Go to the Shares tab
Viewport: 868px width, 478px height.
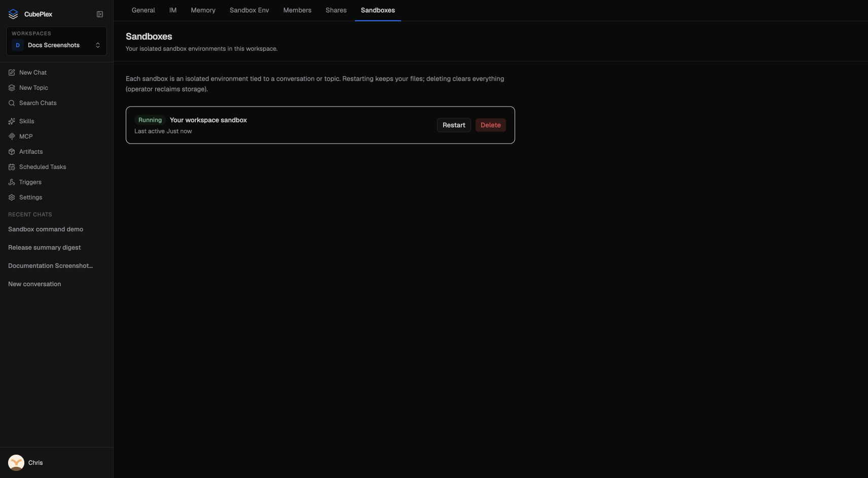[336, 10]
